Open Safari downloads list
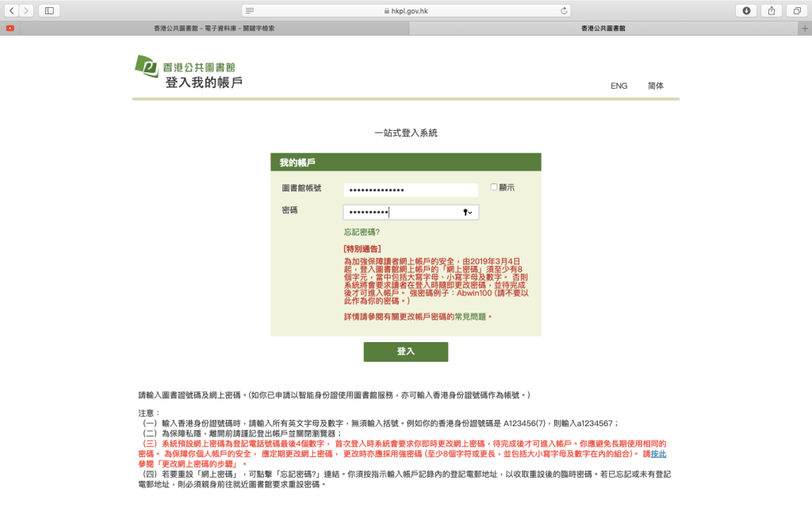Screen dimensions: 812x508 click(x=746, y=10)
